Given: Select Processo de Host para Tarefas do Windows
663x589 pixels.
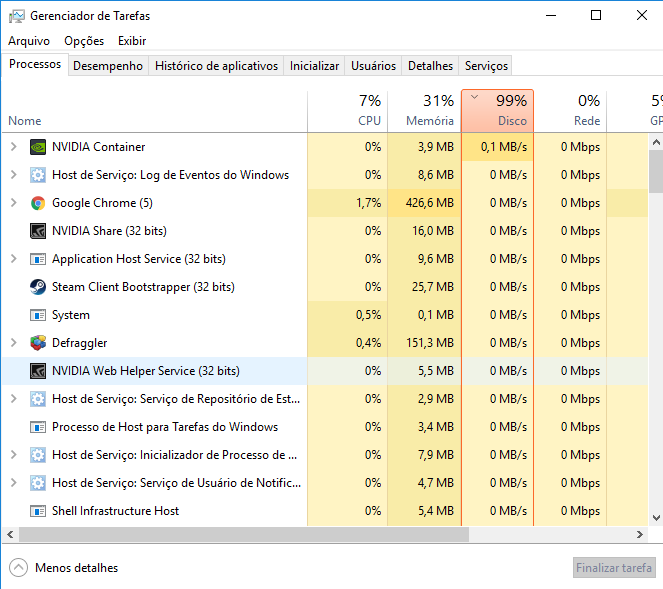Looking at the screenshot, I should pyautogui.click(x=165, y=427).
